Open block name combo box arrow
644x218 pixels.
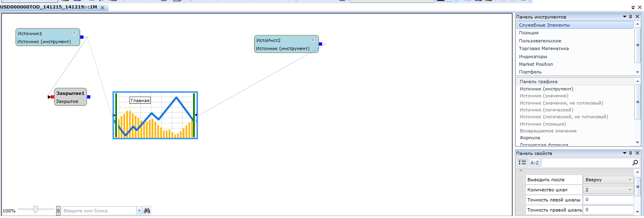(x=139, y=211)
